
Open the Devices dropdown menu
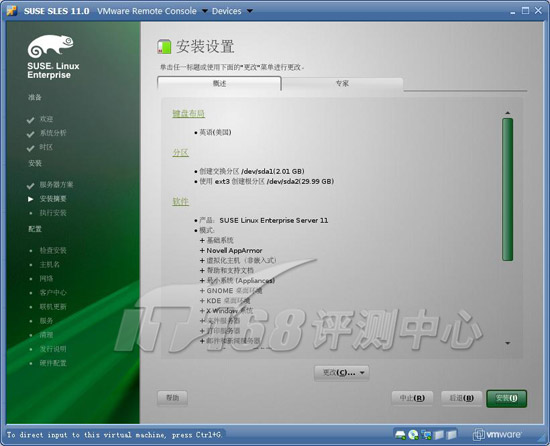[x=232, y=11]
